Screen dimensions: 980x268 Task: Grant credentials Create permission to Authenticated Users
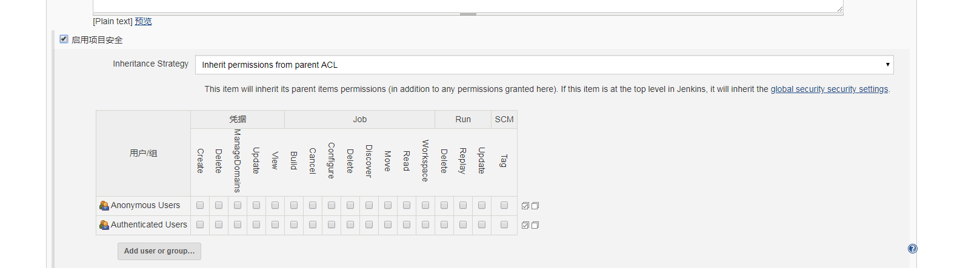point(200,224)
